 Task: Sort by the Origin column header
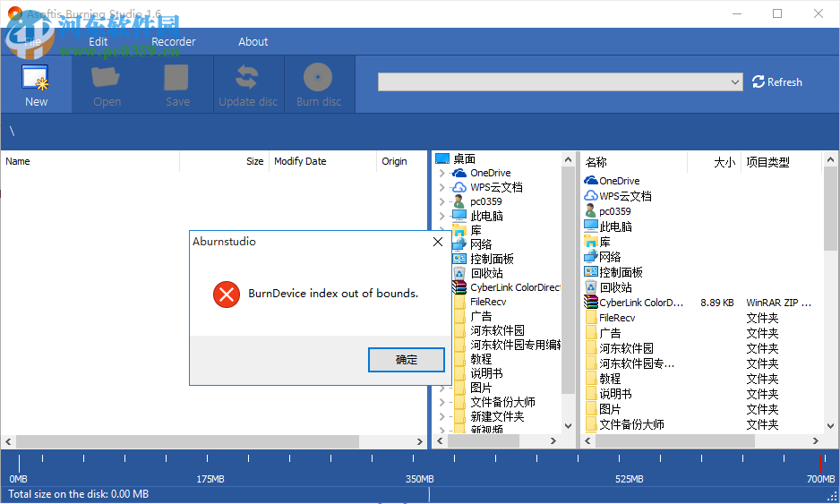tap(394, 161)
